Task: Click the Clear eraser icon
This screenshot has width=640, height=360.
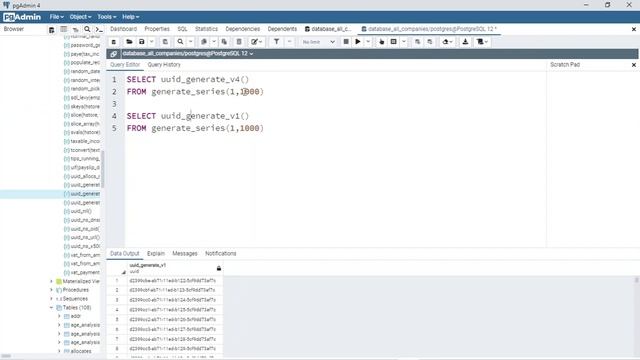Action: point(446,42)
